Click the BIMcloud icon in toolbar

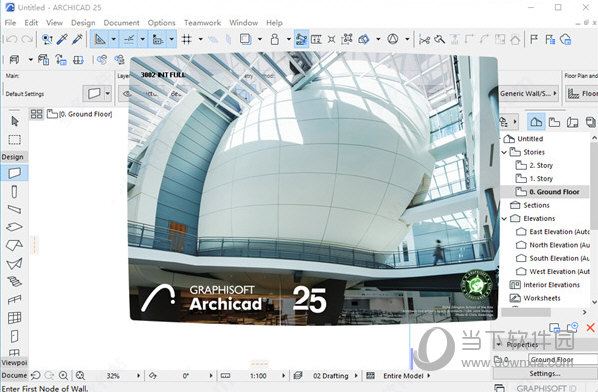[566, 39]
